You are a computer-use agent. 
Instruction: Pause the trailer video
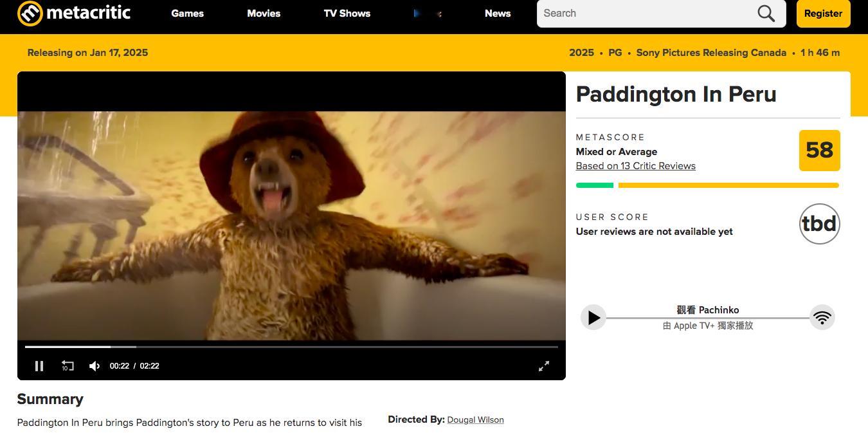(x=39, y=366)
